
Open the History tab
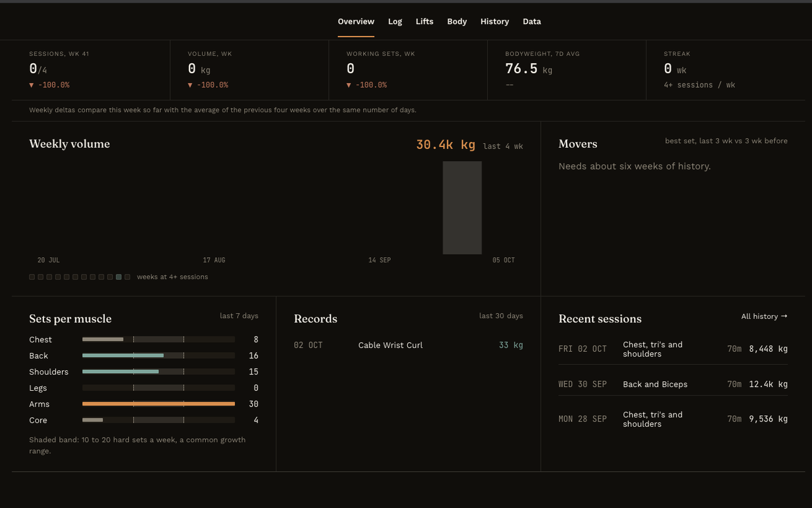coord(495,21)
